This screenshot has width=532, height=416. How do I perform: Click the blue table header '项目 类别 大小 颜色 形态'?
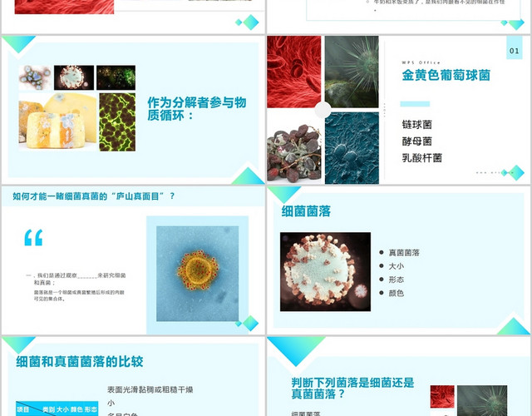pos(57,409)
